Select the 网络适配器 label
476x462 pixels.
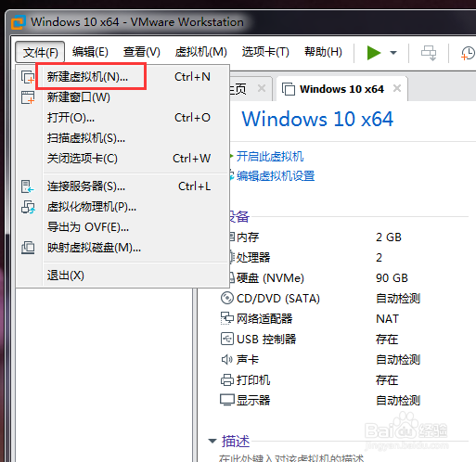pos(264,319)
